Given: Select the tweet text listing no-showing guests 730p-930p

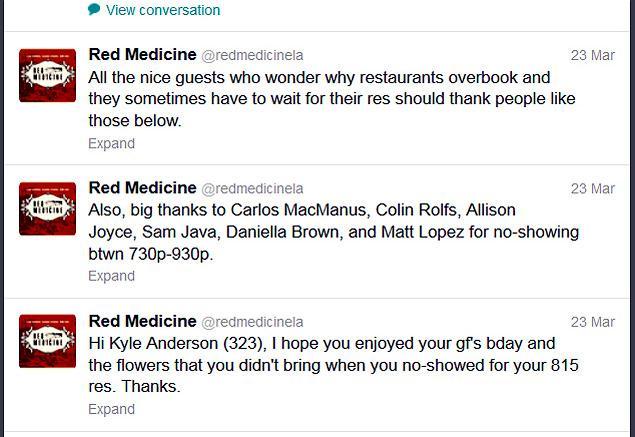Looking at the screenshot, I should point(330,232).
